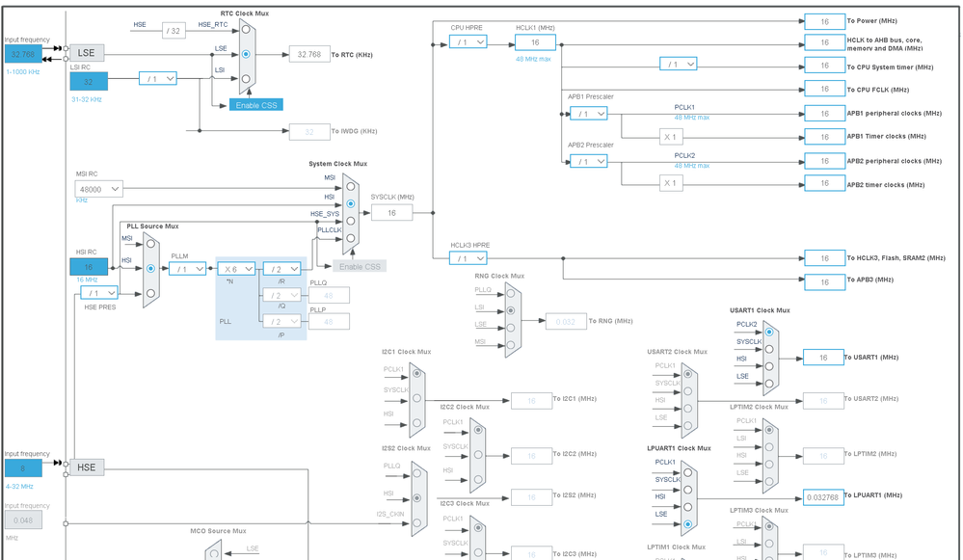Open the CPU HPRE prescaler dropdown
This screenshot has height=560, width=963.
tap(468, 41)
